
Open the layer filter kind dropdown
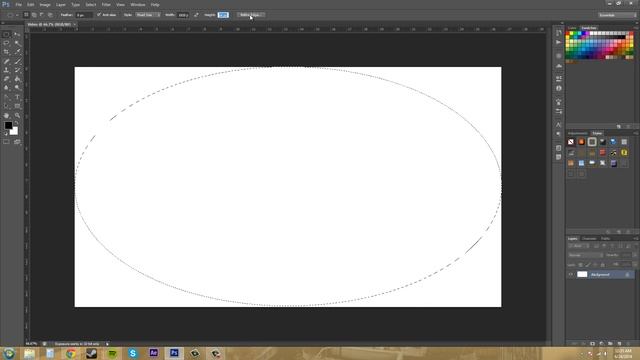(578, 246)
